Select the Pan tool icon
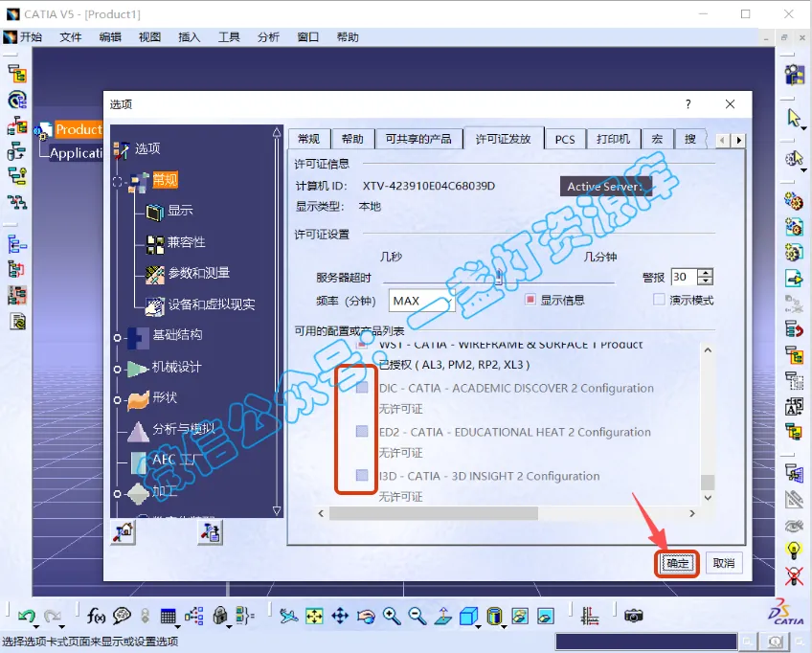Viewport: 812px width, 653px height. coord(340,616)
